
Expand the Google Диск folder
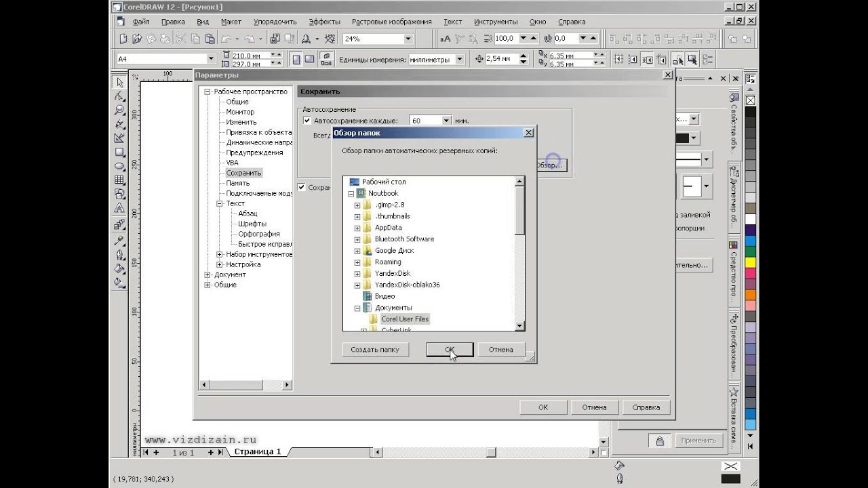357,251
